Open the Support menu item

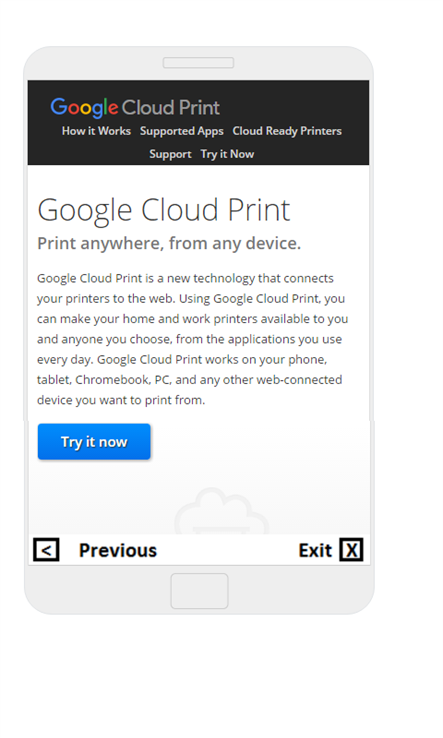(170, 154)
